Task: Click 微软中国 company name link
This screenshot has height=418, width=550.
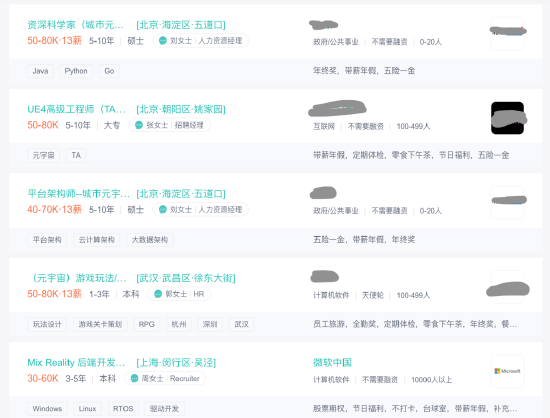Action: [x=332, y=363]
